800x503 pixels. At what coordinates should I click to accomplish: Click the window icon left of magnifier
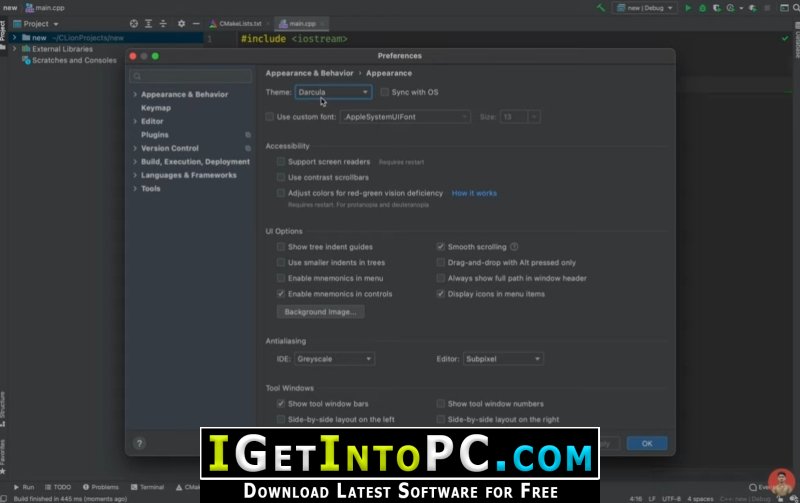click(x=784, y=8)
